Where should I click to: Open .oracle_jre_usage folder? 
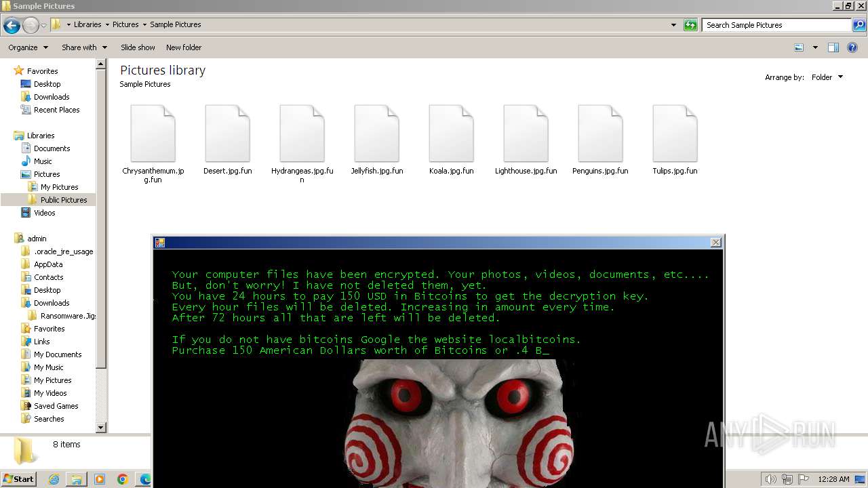coord(63,251)
